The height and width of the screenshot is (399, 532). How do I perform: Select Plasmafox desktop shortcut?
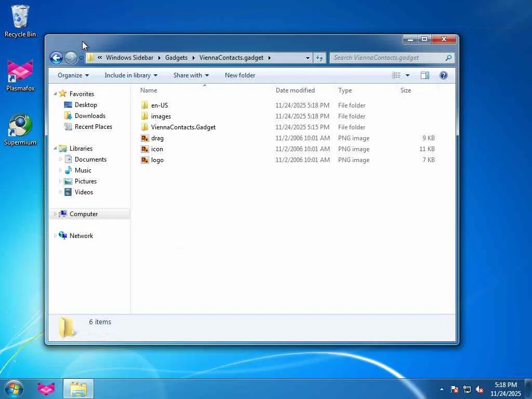pyautogui.click(x=20, y=76)
